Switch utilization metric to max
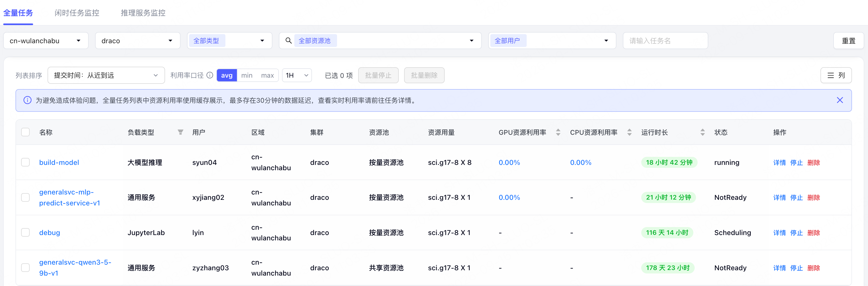 tap(268, 76)
